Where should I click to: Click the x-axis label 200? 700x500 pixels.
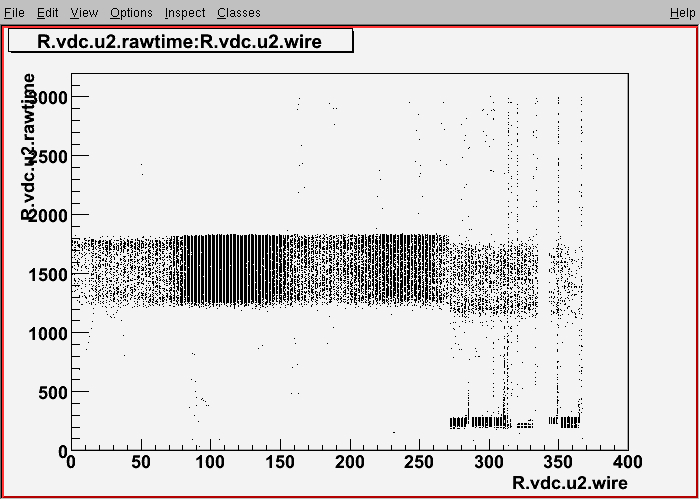[x=350, y=462]
